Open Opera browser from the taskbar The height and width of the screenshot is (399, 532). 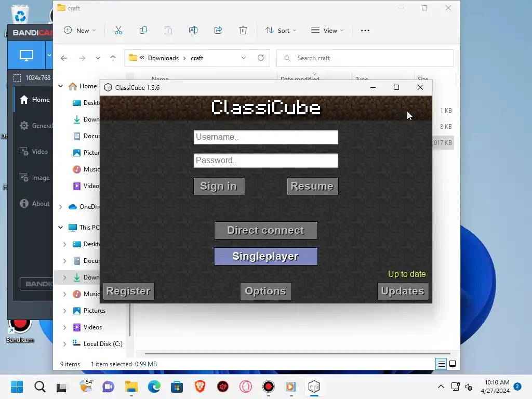point(246,387)
